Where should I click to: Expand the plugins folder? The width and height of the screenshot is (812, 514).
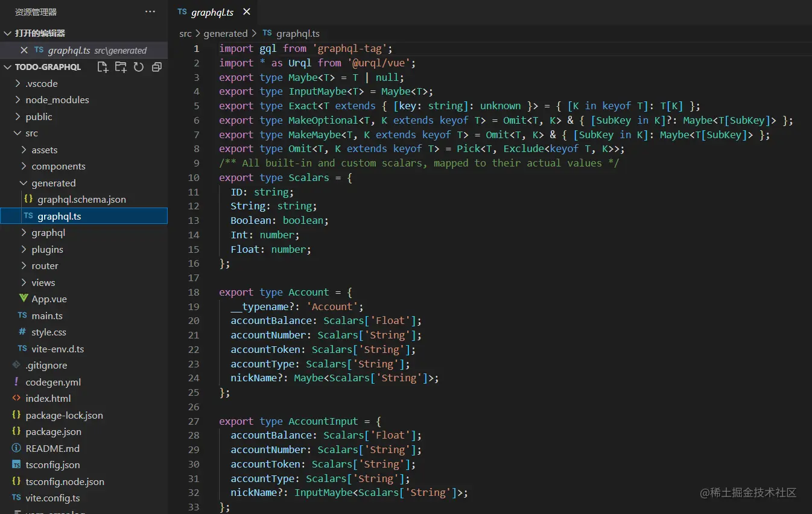click(24, 249)
